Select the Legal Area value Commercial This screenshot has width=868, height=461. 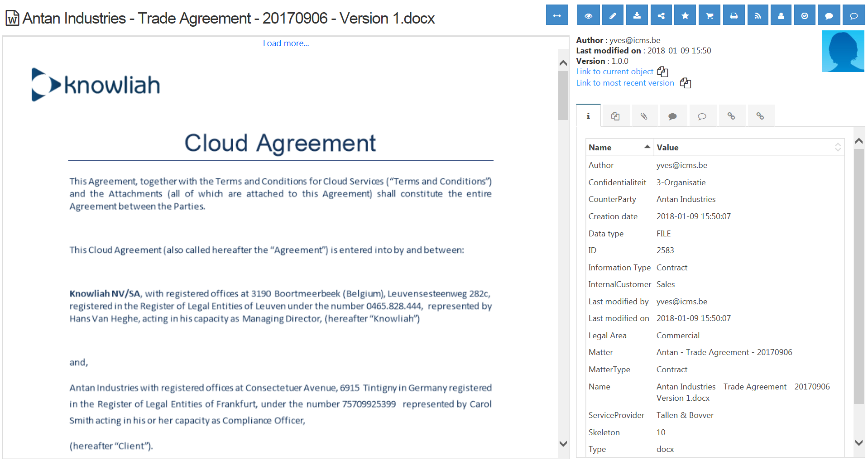point(678,336)
